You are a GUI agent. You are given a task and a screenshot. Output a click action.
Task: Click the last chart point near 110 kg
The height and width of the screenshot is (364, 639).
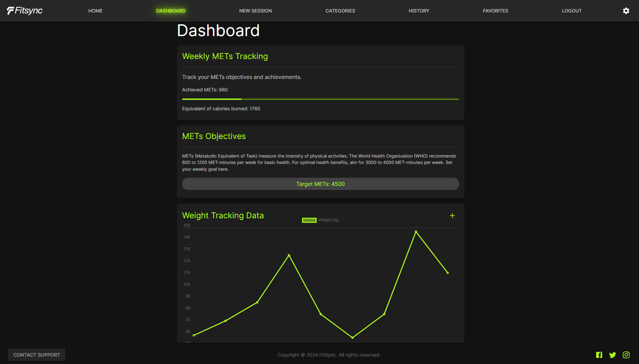click(448, 273)
